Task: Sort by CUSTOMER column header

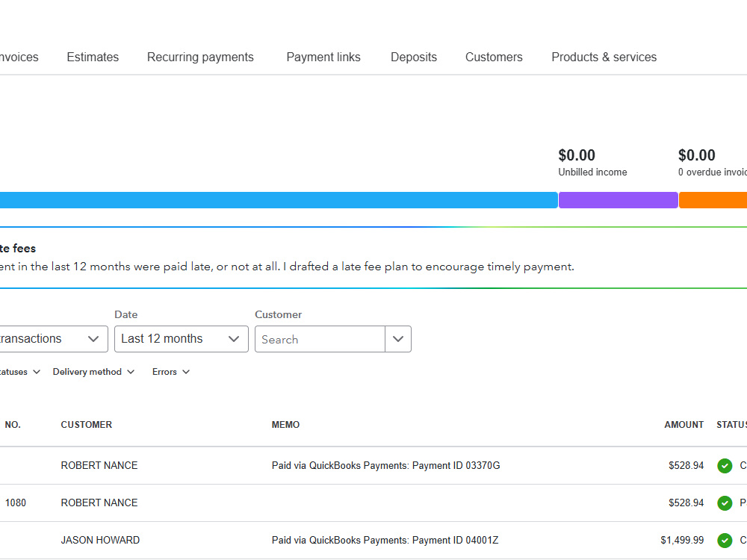Action: click(x=86, y=425)
